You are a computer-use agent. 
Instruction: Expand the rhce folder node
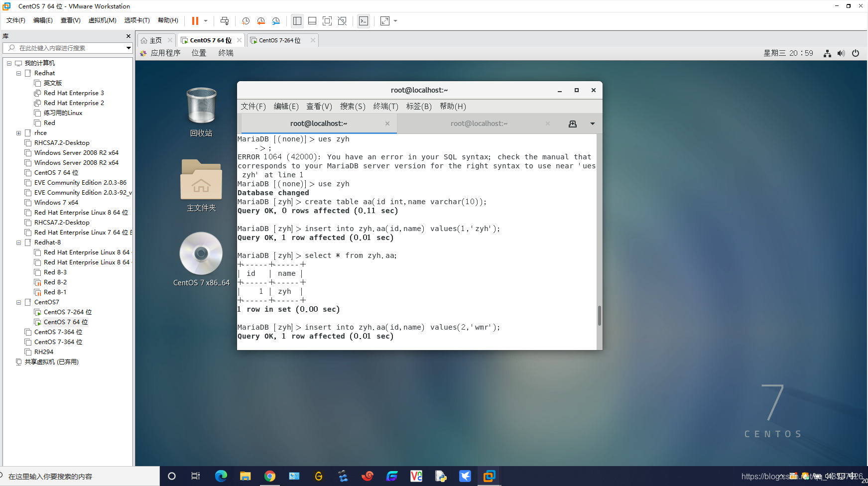[x=18, y=133]
